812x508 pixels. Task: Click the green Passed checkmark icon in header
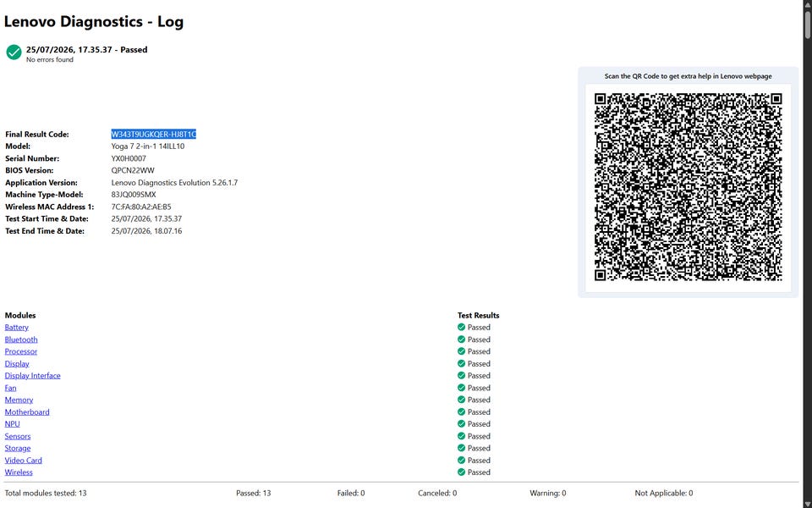pyautogui.click(x=14, y=52)
